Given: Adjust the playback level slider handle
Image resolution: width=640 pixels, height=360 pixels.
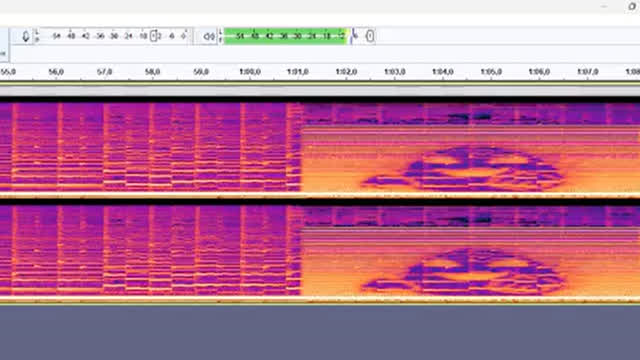Looking at the screenshot, I should coord(370,36).
